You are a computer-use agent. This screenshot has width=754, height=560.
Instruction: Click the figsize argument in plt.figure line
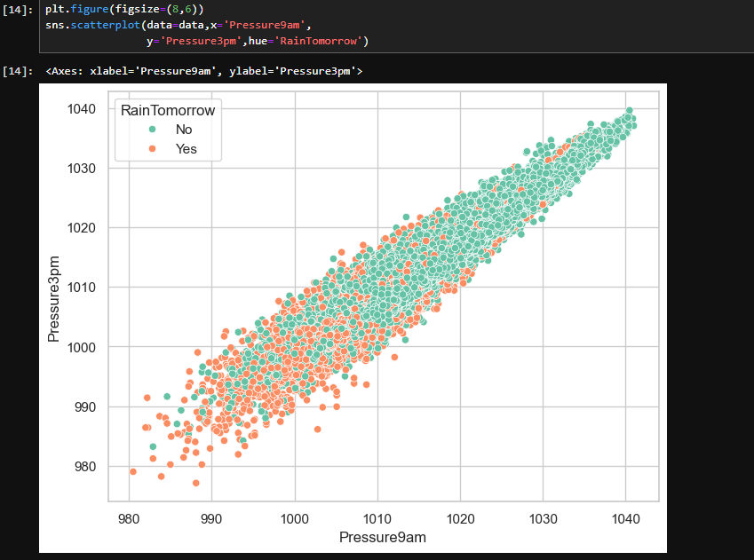click(x=156, y=9)
